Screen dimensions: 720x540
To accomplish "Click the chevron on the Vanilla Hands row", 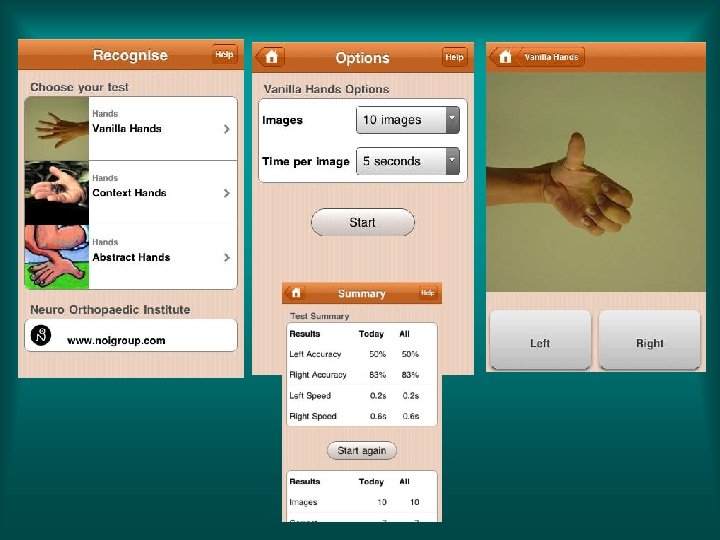I will pyautogui.click(x=226, y=129).
